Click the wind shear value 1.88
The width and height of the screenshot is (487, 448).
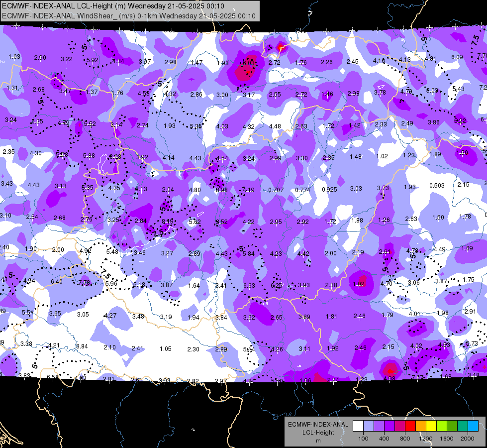click(357, 220)
